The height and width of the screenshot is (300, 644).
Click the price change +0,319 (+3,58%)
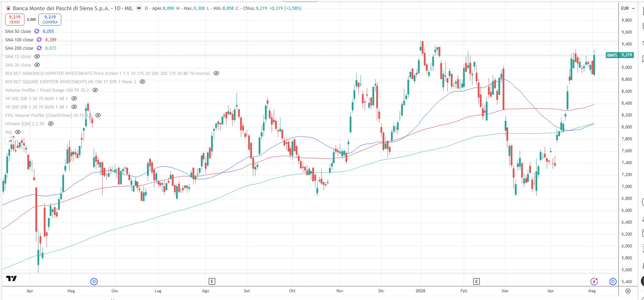pyautogui.click(x=285, y=8)
